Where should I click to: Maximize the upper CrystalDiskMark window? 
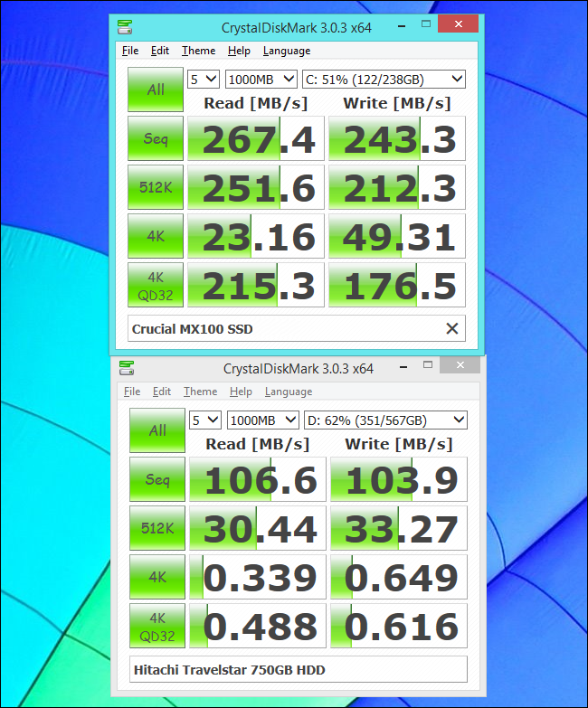click(x=426, y=24)
